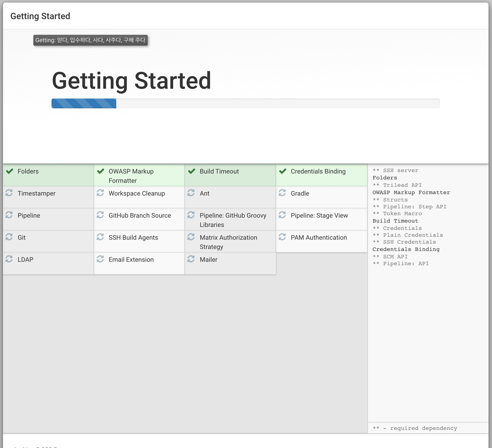Image resolution: width=492 pixels, height=448 pixels.
Task: Select the GitHub Branch Source plugin
Action: coord(140,215)
